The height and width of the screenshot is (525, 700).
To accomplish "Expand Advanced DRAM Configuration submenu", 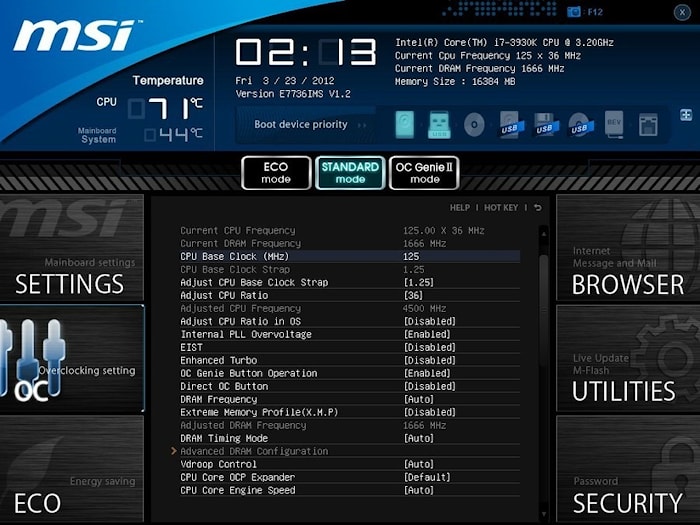I will tap(254, 451).
